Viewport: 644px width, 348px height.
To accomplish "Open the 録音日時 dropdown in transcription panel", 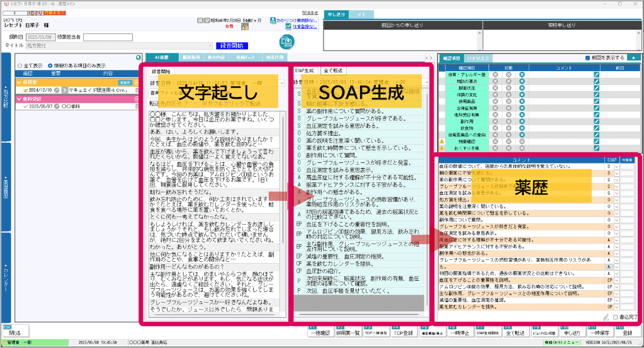I will tap(282, 83).
